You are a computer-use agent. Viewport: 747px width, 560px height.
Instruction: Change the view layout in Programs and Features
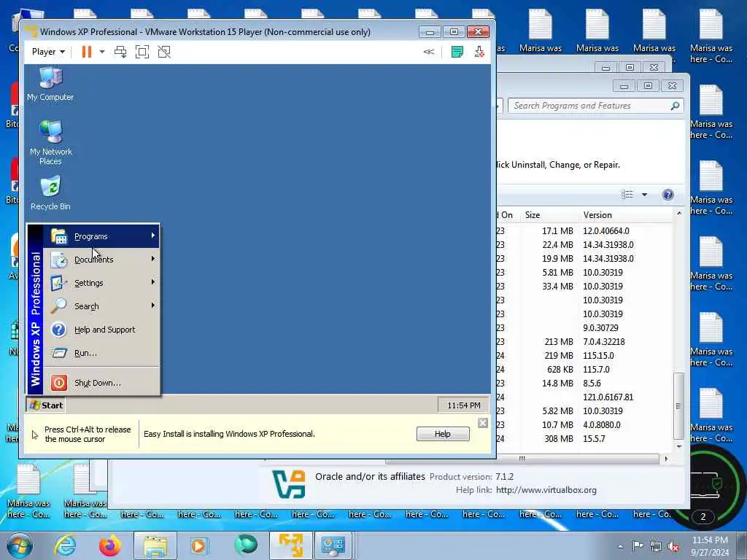(627, 194)
